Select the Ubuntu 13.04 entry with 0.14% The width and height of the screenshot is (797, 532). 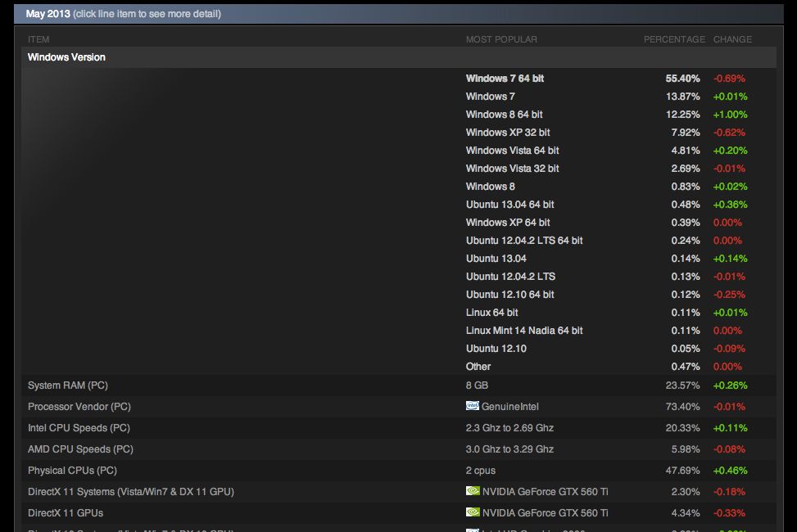(496, 259)
